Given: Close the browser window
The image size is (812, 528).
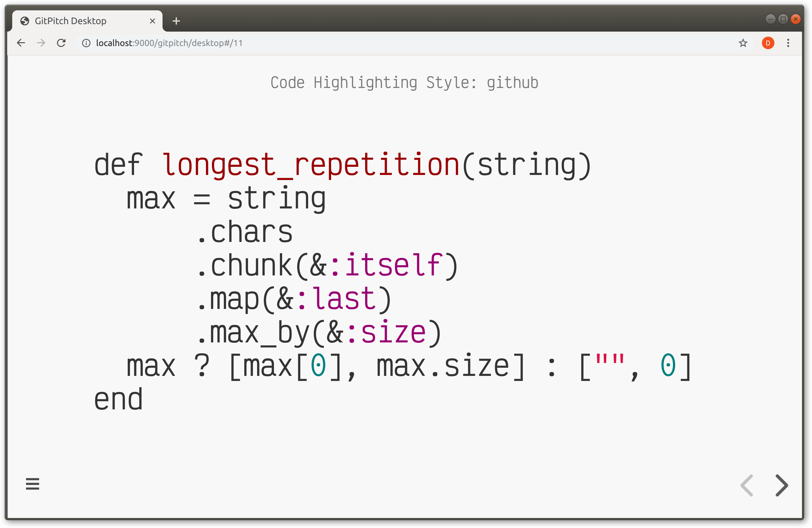Looking at the screenshot, I should point(795,19).
